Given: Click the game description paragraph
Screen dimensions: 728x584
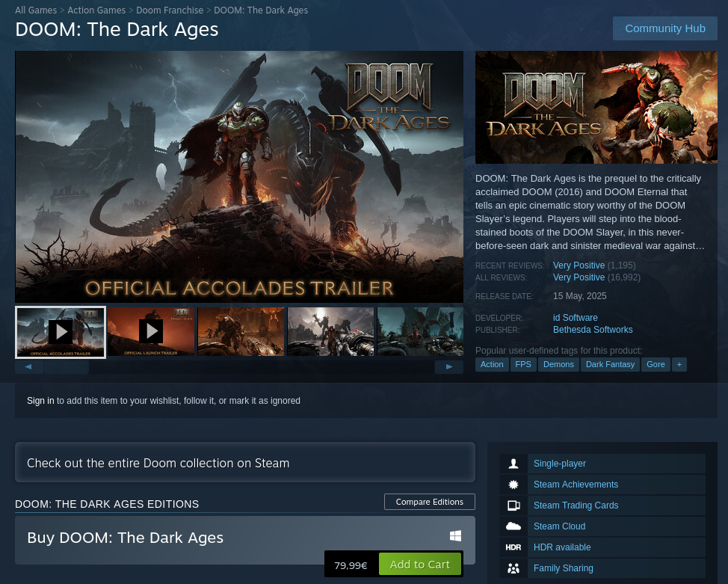Looking at the screenshot, I should coord(590,212).
